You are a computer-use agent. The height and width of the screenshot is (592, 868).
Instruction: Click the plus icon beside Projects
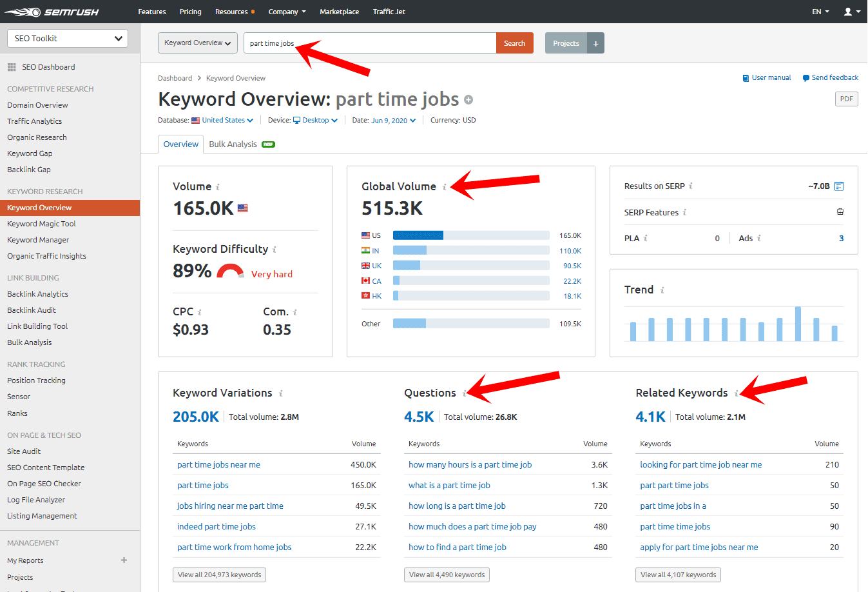coord(595,43)
